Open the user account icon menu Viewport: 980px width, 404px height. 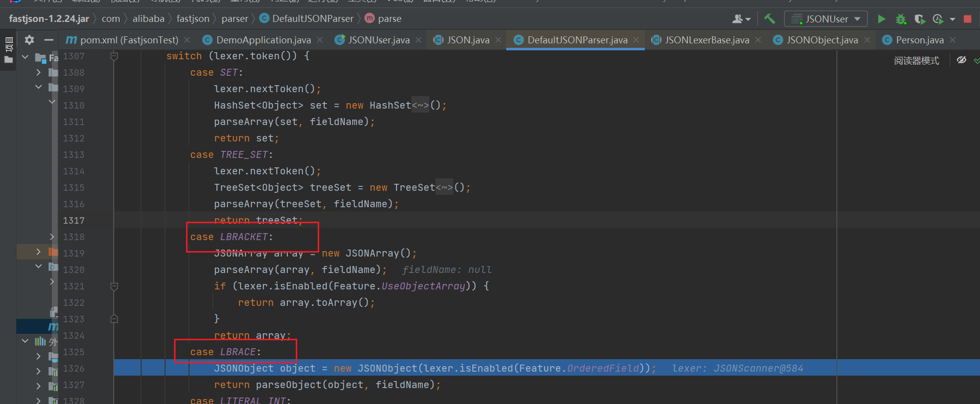click(741, 19)
